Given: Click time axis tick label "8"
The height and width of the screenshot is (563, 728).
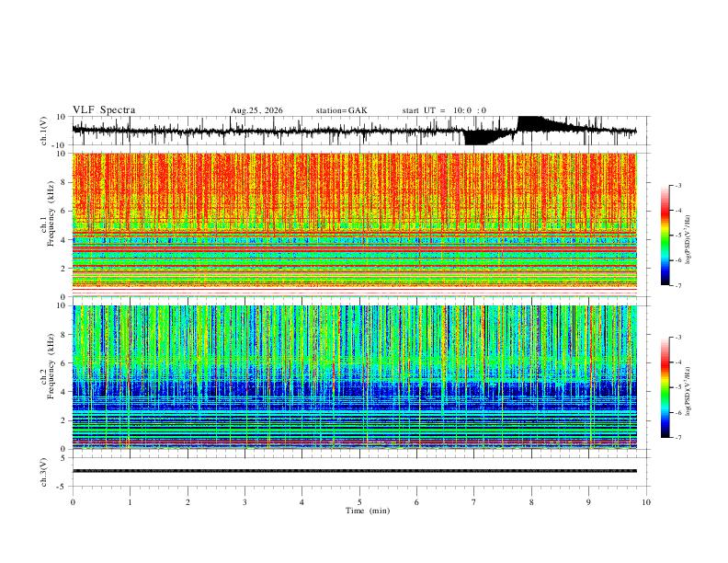Looking at the screenshot, I should [x=531, y=502].
